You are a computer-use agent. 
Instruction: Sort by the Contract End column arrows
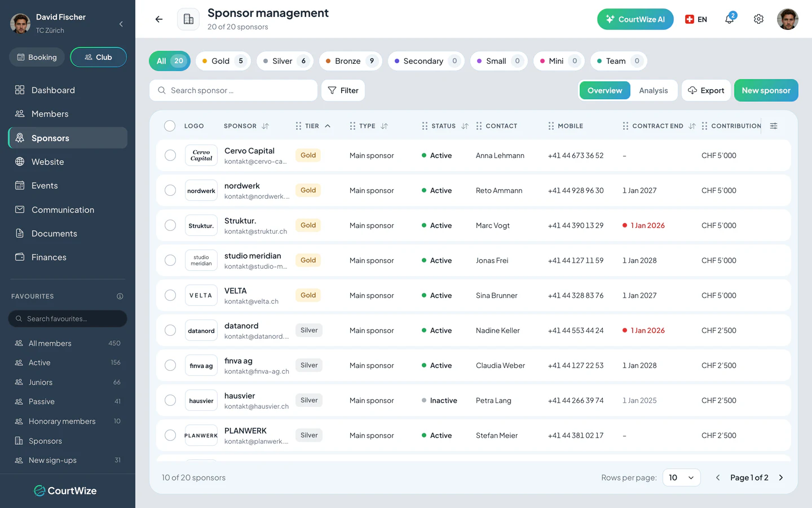pos(692,126)
